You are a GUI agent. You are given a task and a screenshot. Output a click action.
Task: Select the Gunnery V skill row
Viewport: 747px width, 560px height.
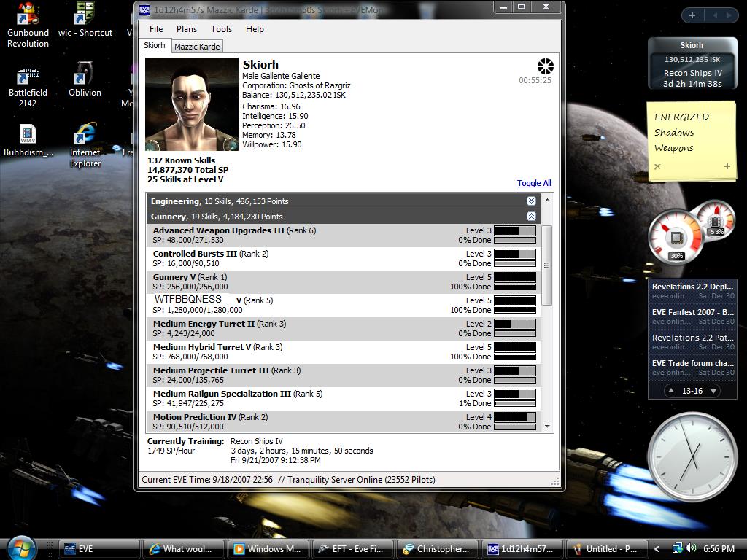click(344, 282)
